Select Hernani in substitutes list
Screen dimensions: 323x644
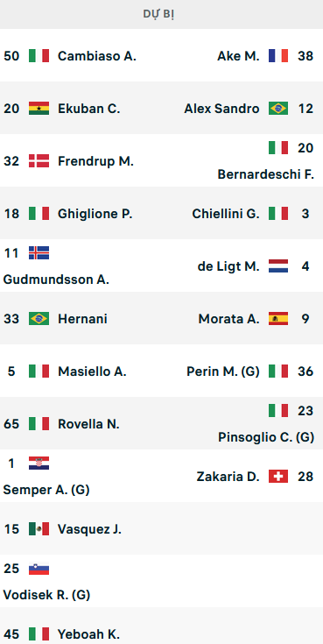coord(82,319)
